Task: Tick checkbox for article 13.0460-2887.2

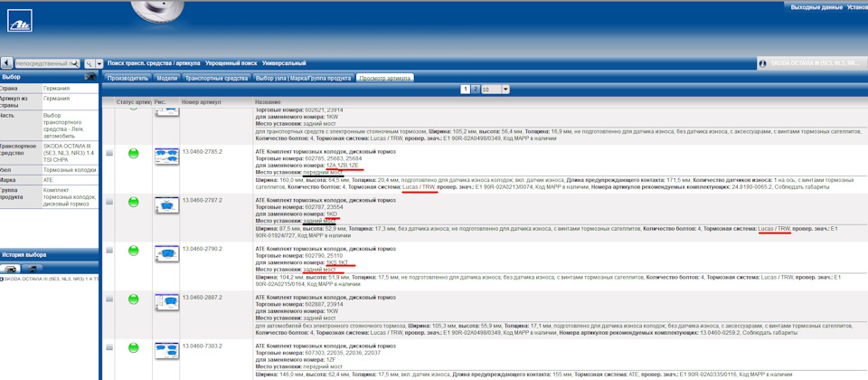Action: pos(109,299)
